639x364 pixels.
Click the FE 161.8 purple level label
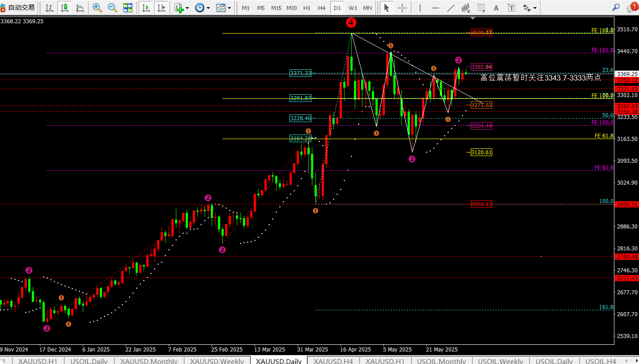[602, 51]
